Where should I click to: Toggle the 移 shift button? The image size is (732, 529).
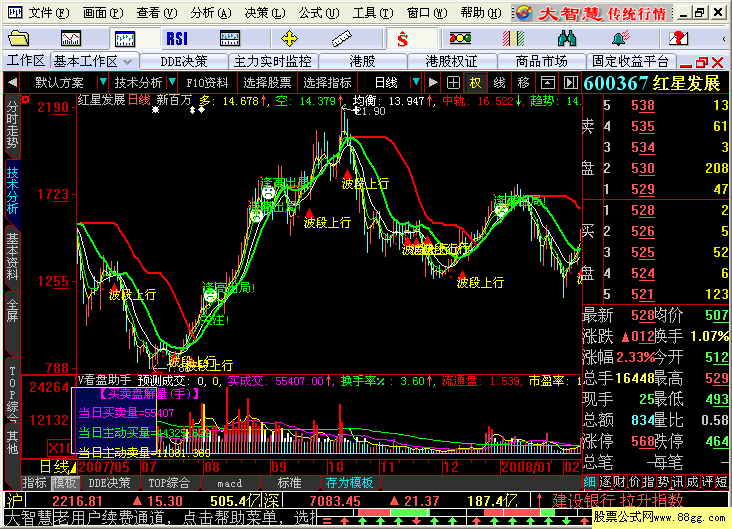[523, 83]
